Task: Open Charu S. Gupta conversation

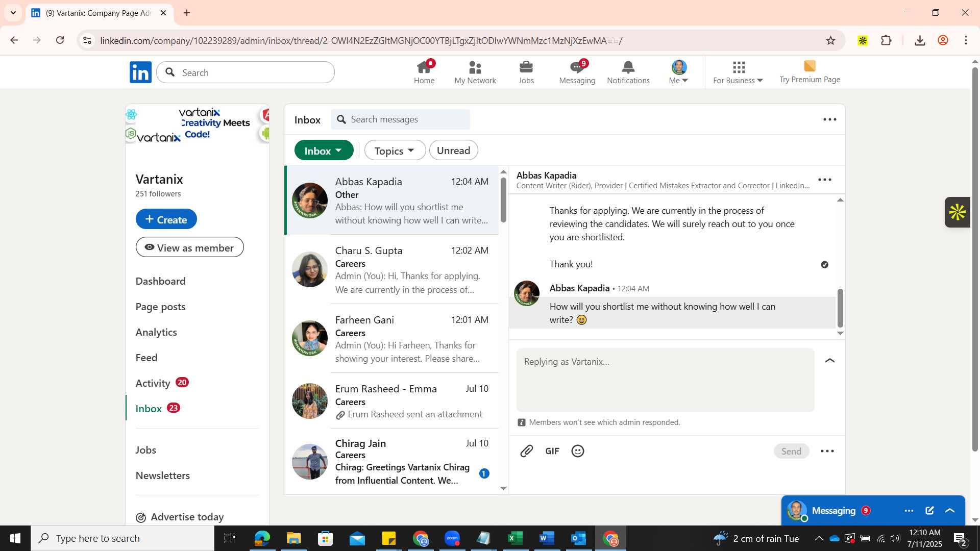Action: [x=391, y=270]
